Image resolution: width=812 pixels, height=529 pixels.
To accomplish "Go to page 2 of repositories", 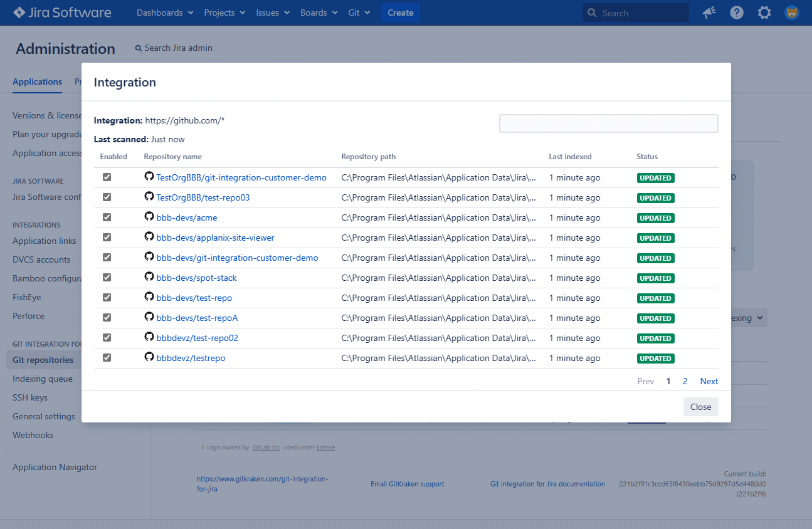I will tap(685, 381).
